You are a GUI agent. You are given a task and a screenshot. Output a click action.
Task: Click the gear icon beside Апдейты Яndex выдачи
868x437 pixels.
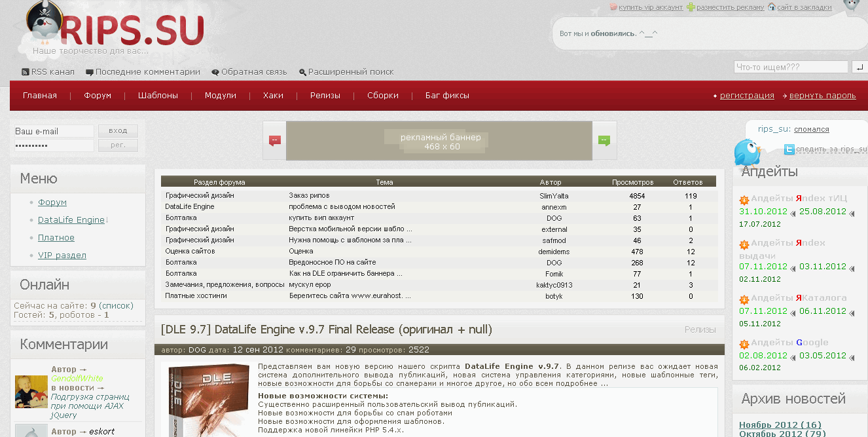point(744,244)
